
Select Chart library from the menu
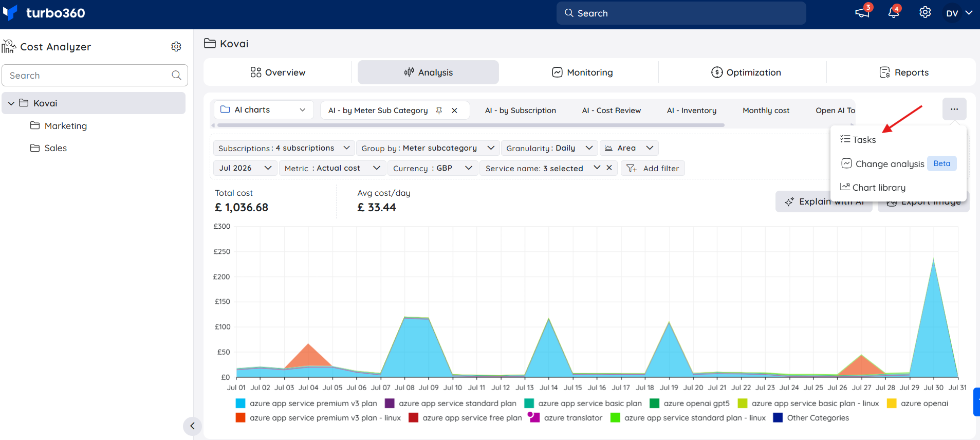click(x=873, y=188)
